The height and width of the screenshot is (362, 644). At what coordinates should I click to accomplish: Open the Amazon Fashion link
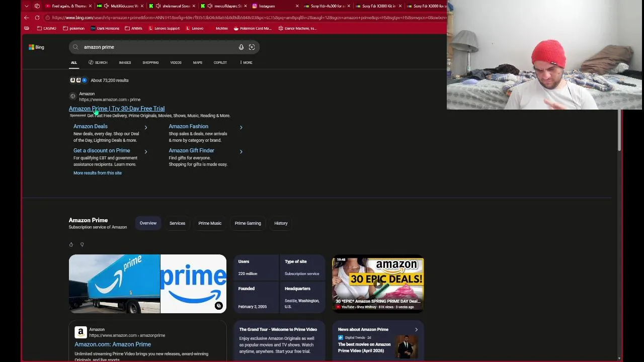[188, 127]
